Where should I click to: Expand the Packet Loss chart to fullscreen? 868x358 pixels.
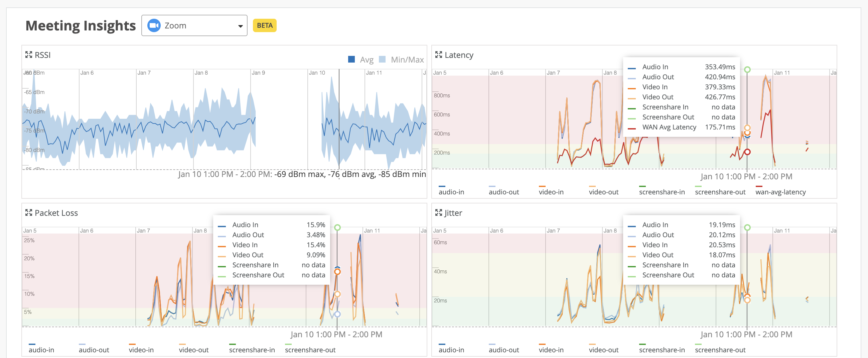tap(29, 212)
